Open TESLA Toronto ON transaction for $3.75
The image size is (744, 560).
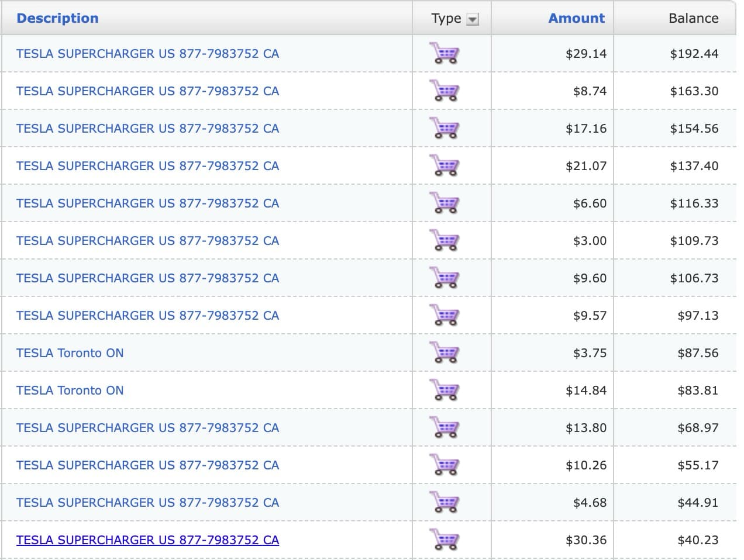pos(70,353)
